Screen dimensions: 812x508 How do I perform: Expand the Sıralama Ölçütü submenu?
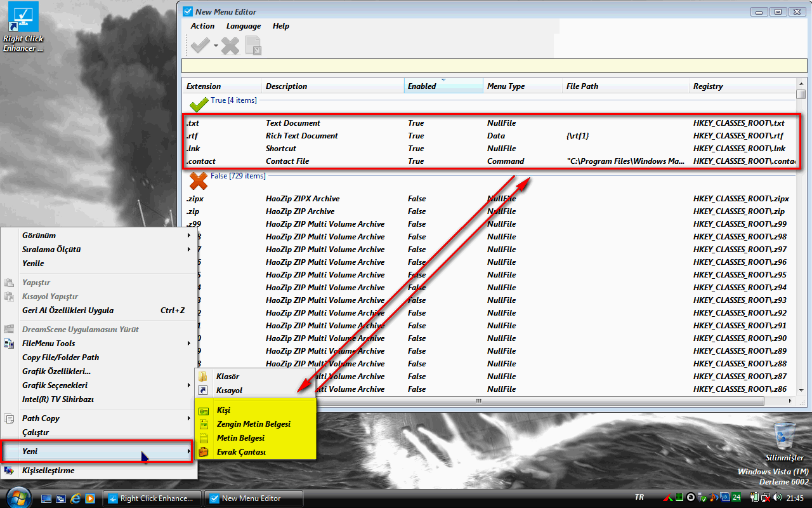[x=98, y=250]
